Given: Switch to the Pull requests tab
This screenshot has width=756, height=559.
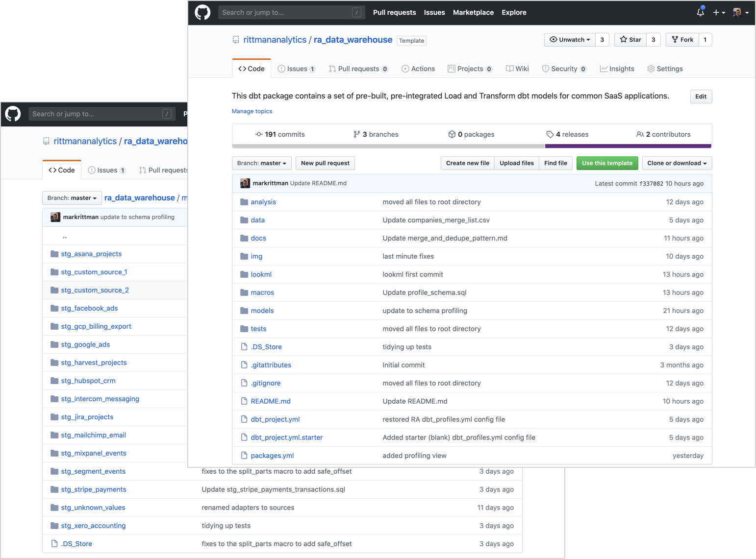Looking at the screenshot, I should coord(358,69).
